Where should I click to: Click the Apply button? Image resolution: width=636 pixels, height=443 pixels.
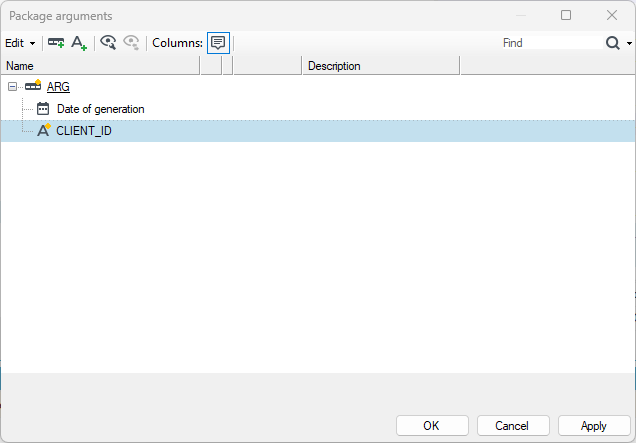[594, 426]
